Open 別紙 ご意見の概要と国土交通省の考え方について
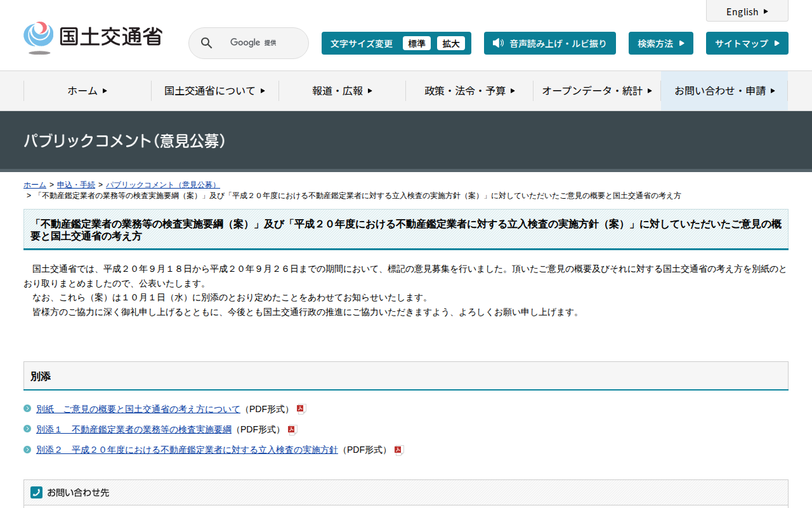 138,409
